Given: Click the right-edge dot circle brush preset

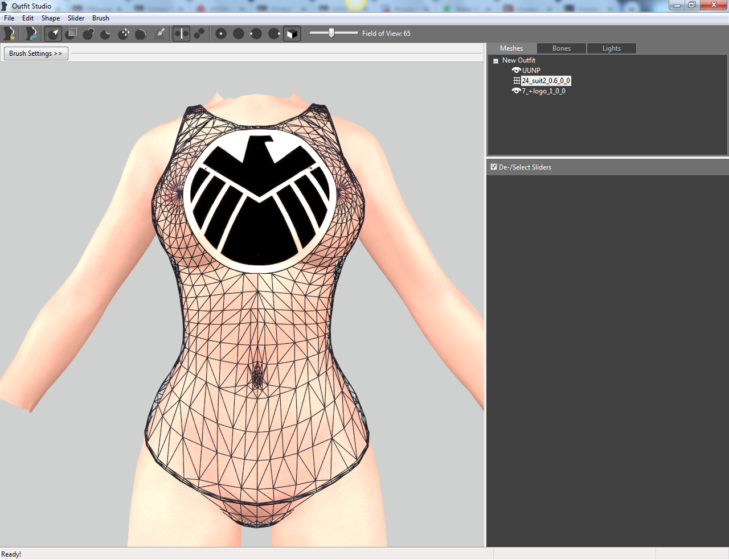Looking at the screenshot, I should (x=274, y=34).
